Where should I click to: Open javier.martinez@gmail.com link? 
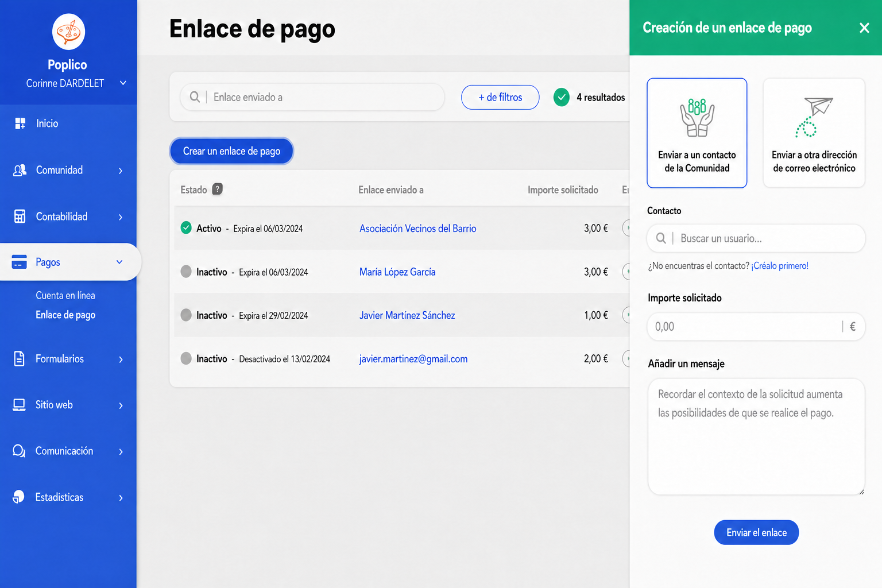click(413, 359)
